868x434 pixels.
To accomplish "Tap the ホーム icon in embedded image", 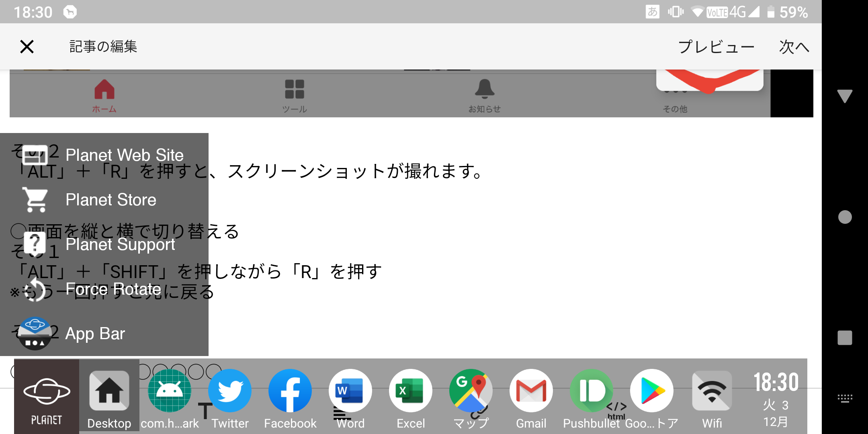I will [x=104, y=96].
